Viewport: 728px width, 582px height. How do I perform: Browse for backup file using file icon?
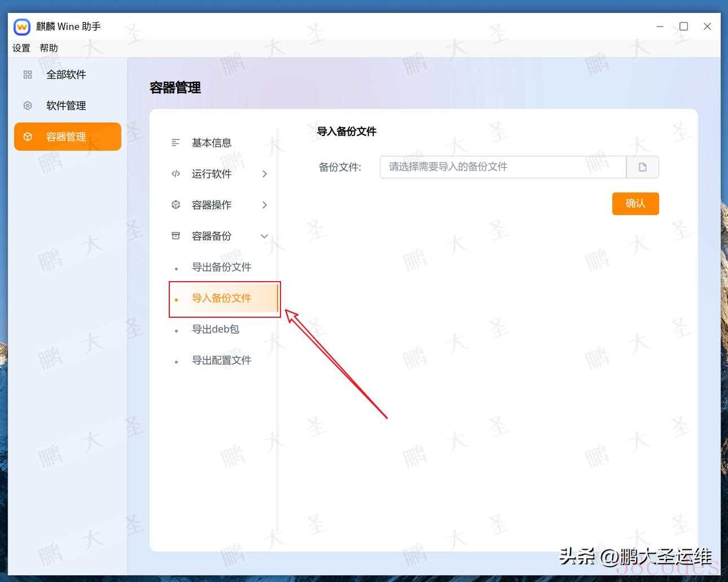(642, 167)
